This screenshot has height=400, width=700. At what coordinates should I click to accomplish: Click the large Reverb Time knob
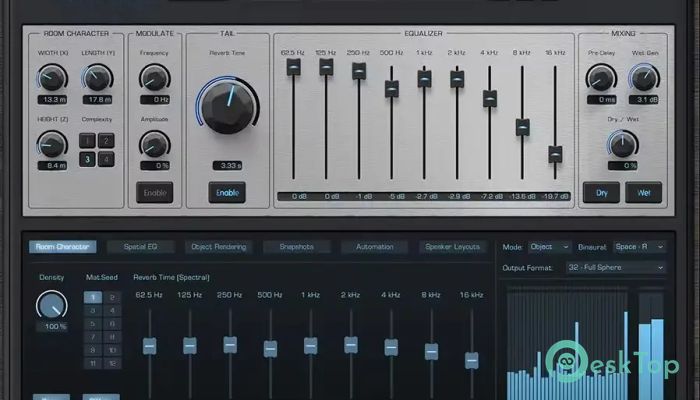[x=227, y=103]
